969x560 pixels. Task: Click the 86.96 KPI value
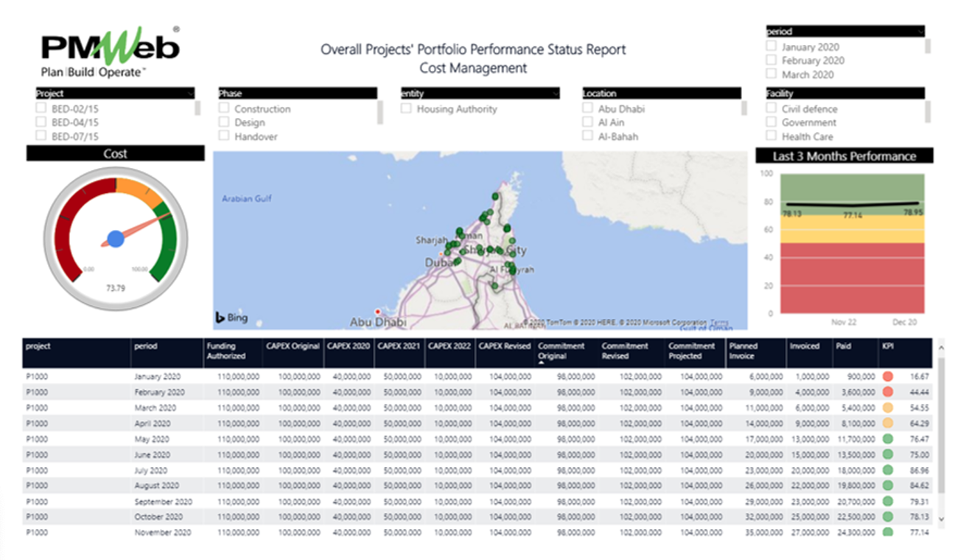click(x=919, y=470)
